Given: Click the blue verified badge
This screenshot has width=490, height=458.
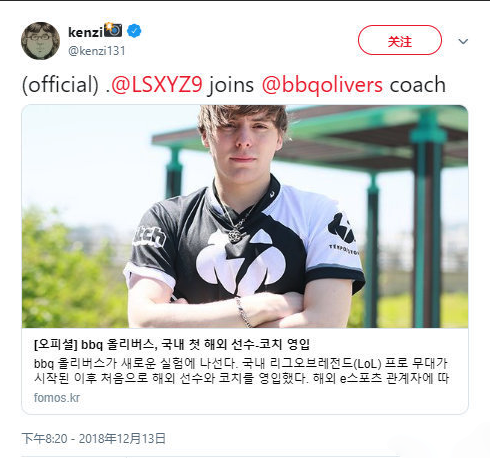Looking at the screenshot, I should (134, 31).
